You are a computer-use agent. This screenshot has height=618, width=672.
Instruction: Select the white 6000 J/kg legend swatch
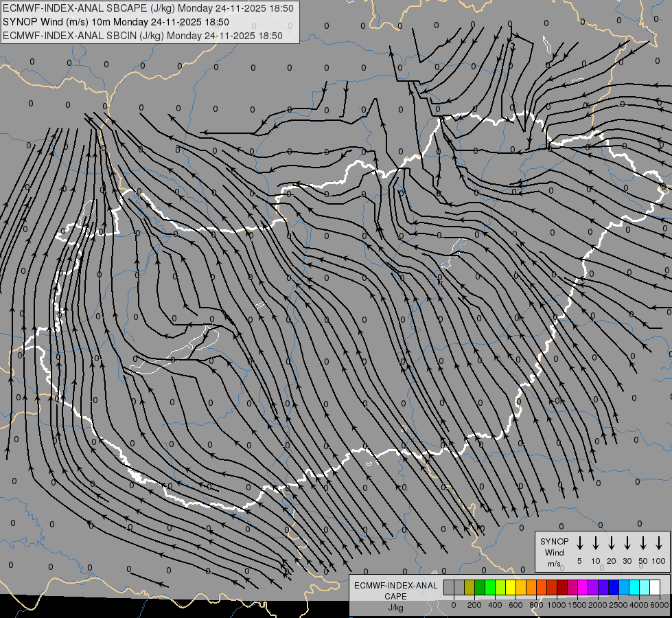[655, 587]
